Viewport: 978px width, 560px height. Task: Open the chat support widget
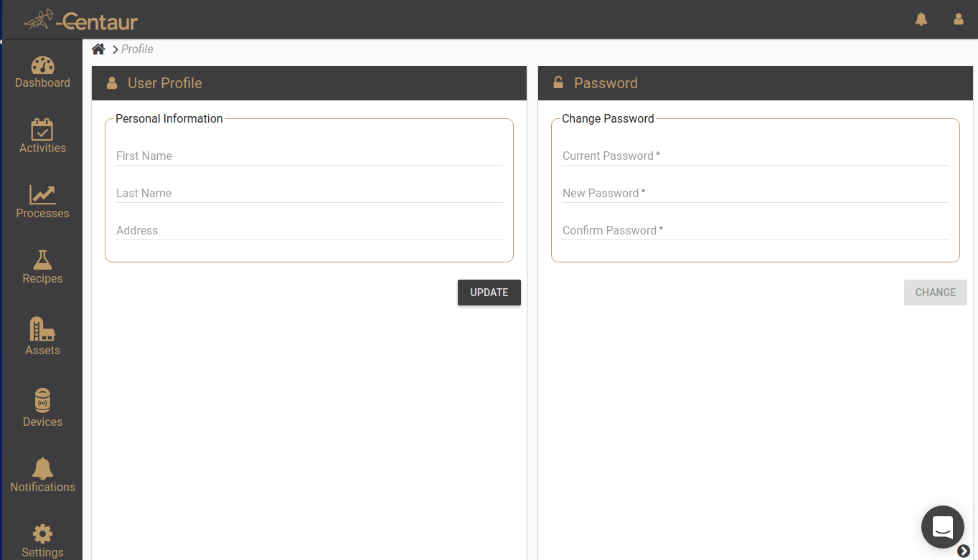(x=942, y=527)
